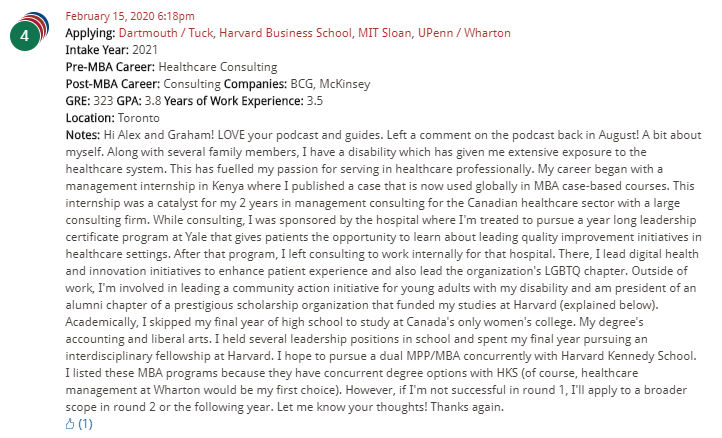The height and width of the screenshot is (438, 722).
Task: Click the like count (1)
Action: 85,424
